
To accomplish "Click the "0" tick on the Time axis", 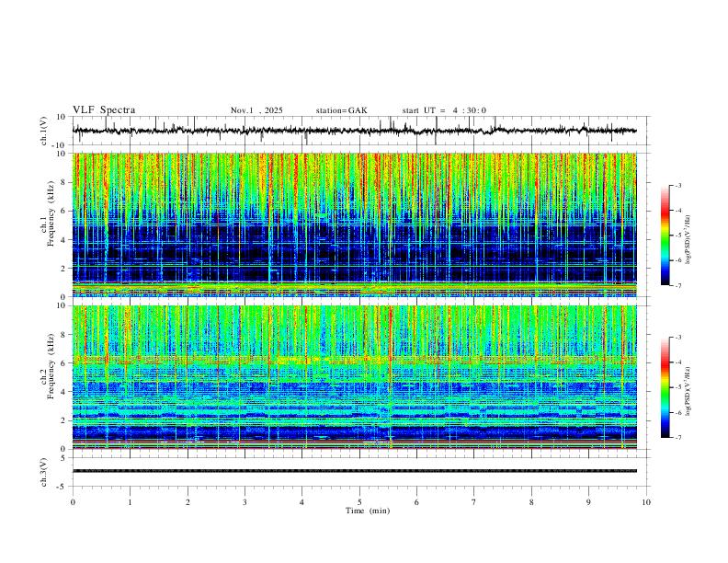I will click(73, 502).
